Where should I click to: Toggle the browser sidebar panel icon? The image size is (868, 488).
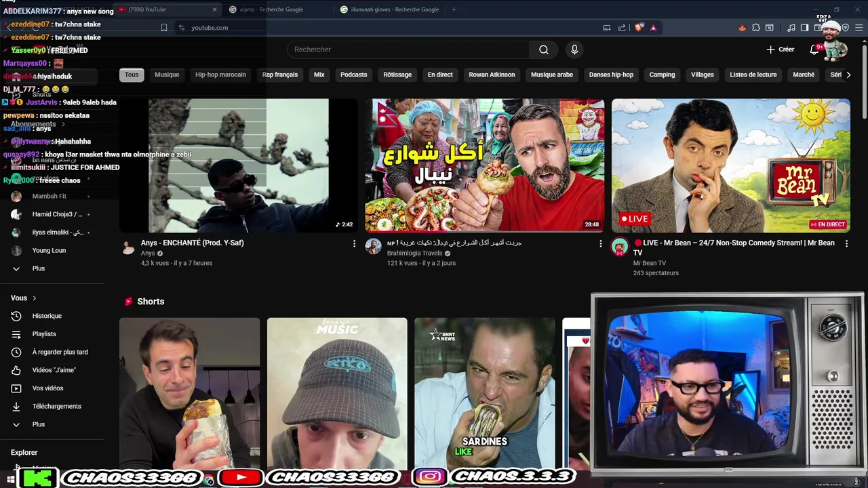(804, 28)
